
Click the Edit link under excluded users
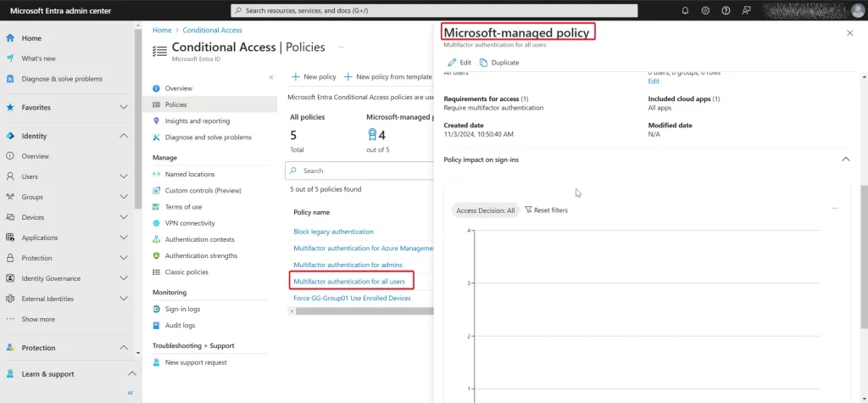(654, 81)
